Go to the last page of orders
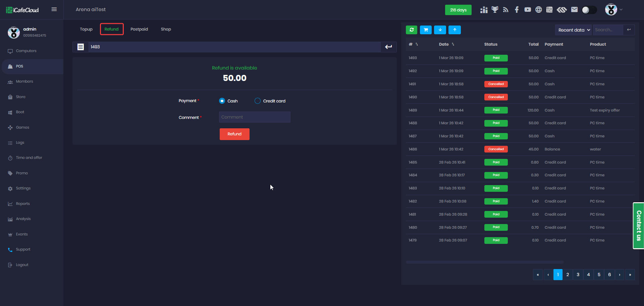Image resolution: width=644 pixels, height=306 pixels. pyautogui.click(x=630, y=275)
